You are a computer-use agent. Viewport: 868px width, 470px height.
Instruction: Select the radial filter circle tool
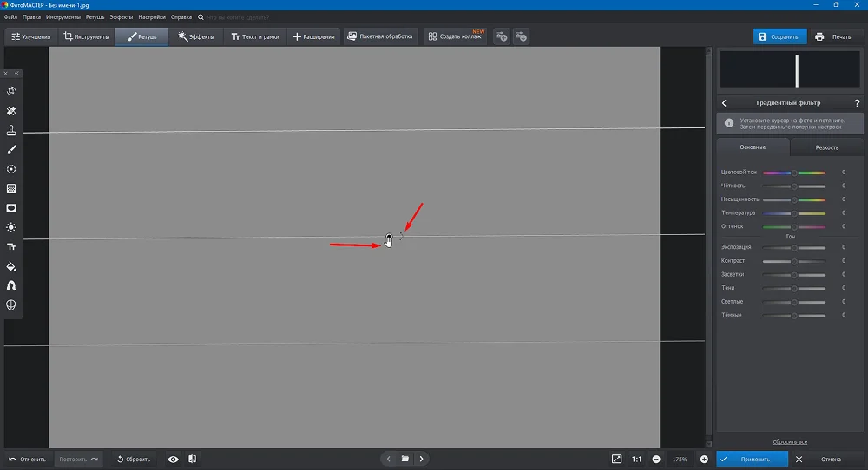11,169
